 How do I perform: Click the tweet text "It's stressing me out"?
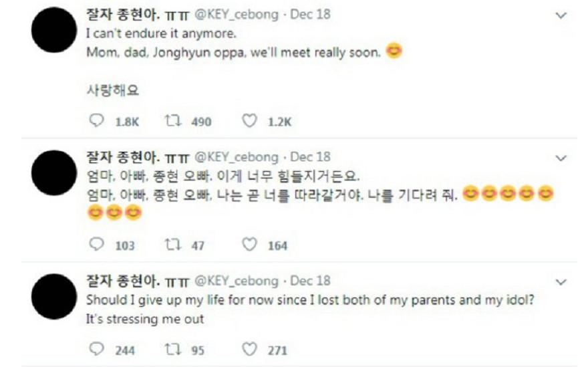click(145, 319)
